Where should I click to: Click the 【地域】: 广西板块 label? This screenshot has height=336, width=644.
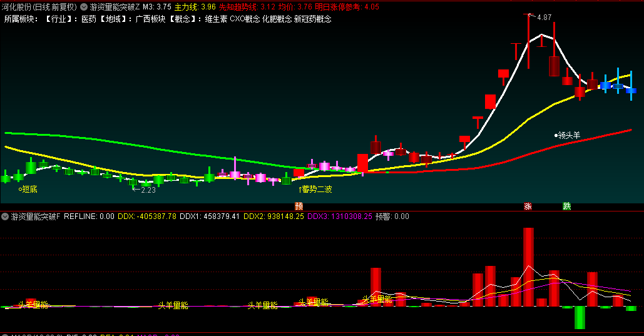pos(131,19)
